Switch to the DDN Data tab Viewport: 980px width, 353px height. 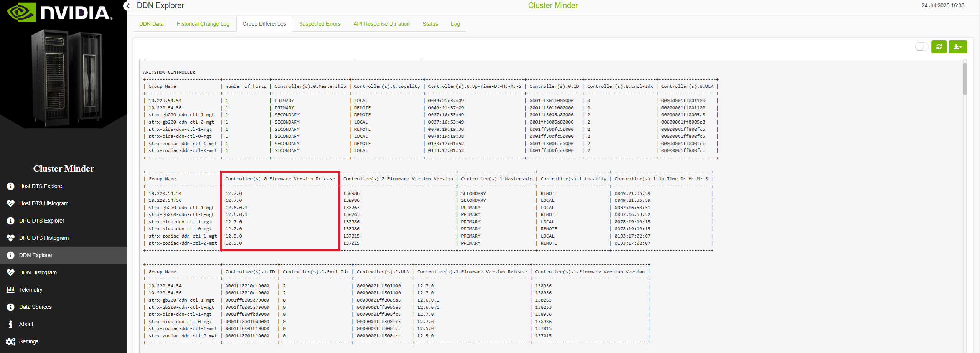tap(151, 24)
